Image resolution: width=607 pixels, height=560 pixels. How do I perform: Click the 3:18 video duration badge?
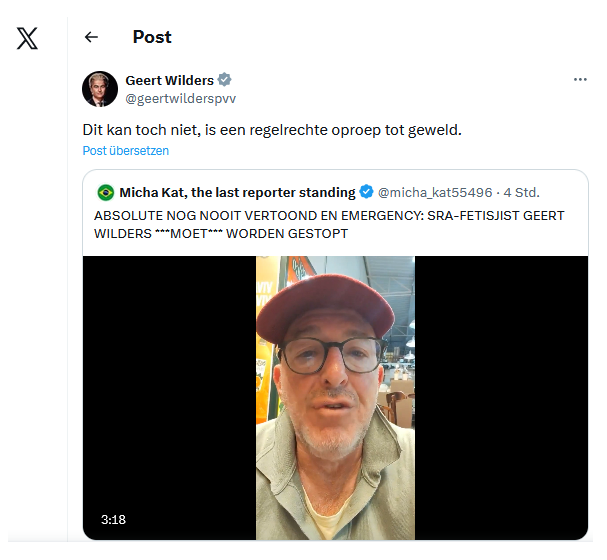[x=113, y=520]
